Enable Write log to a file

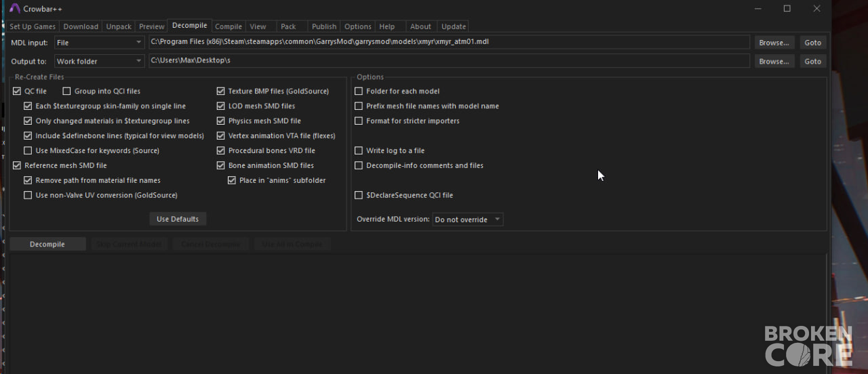pyautogui.click(x=359, y=150)
